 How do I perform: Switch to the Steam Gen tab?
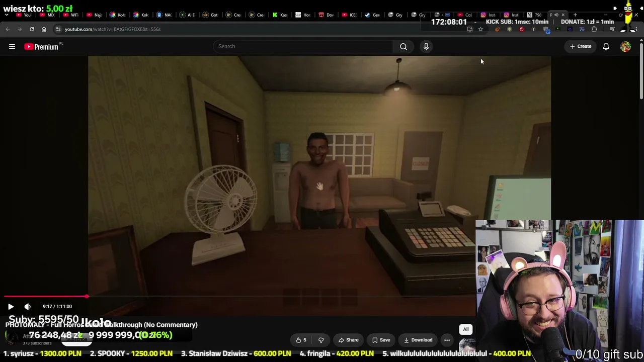click(372, 15)
